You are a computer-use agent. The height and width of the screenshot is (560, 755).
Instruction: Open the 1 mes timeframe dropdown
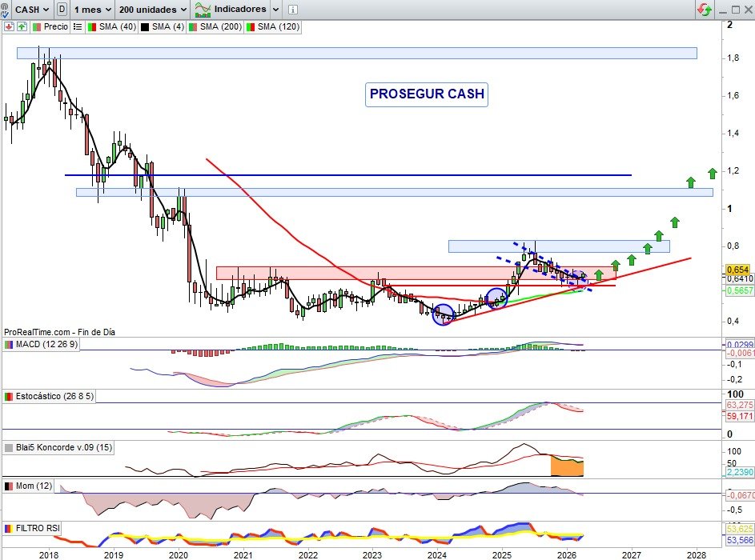tap(92, 9)
